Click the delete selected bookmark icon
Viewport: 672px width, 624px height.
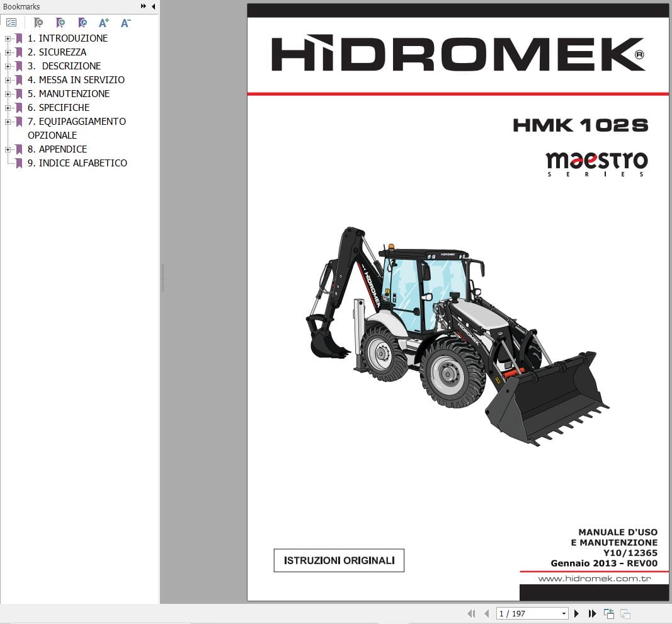38,23
